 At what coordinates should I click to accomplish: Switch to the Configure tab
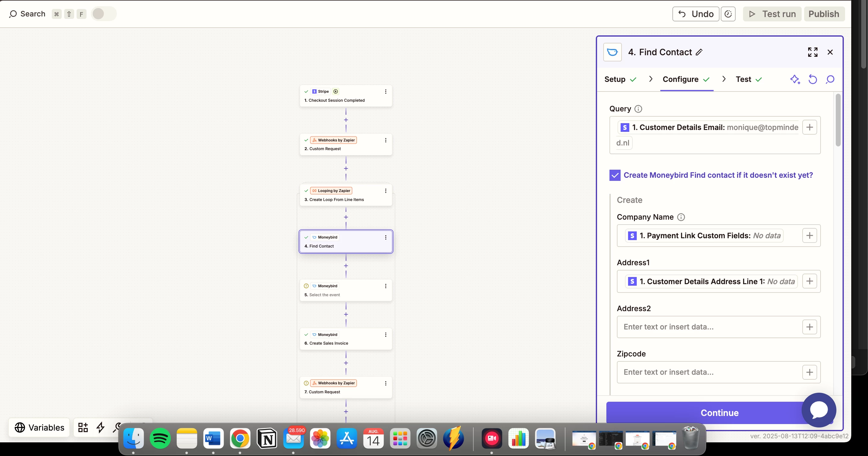tap(686, 79)
